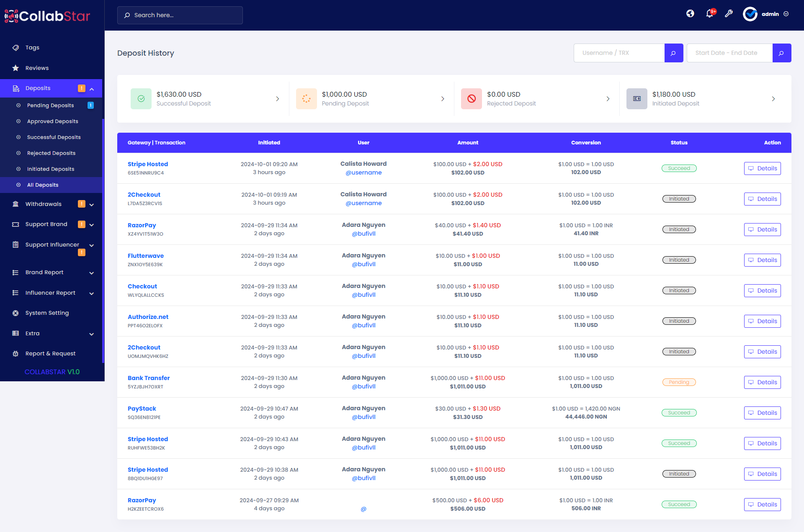Viewport: 804px width, 532px height.
Task: Click the Succeed status pill on Stripe Hosted row
Action: 679,168
